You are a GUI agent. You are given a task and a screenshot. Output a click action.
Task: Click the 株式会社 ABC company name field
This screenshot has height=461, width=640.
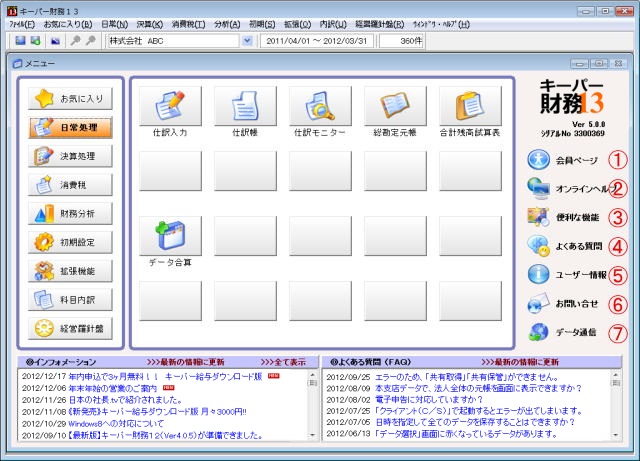click(173, 41)
